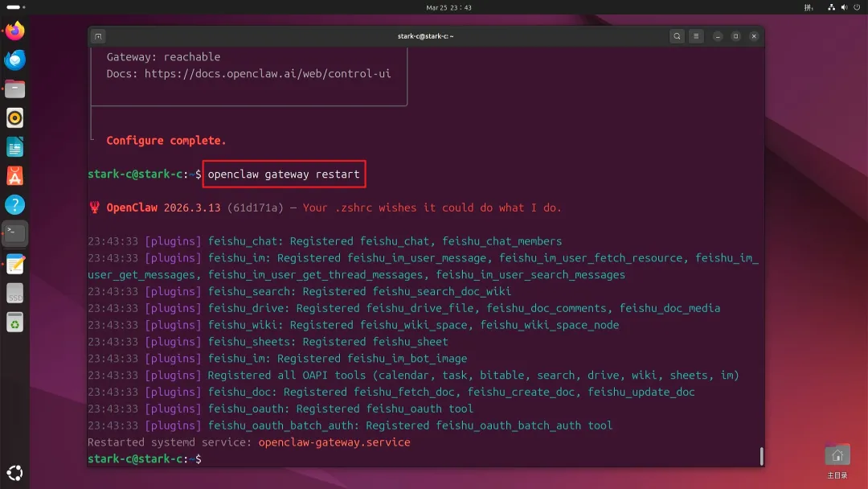Open the clock showing Mar 25 23:43

[449, 7]
